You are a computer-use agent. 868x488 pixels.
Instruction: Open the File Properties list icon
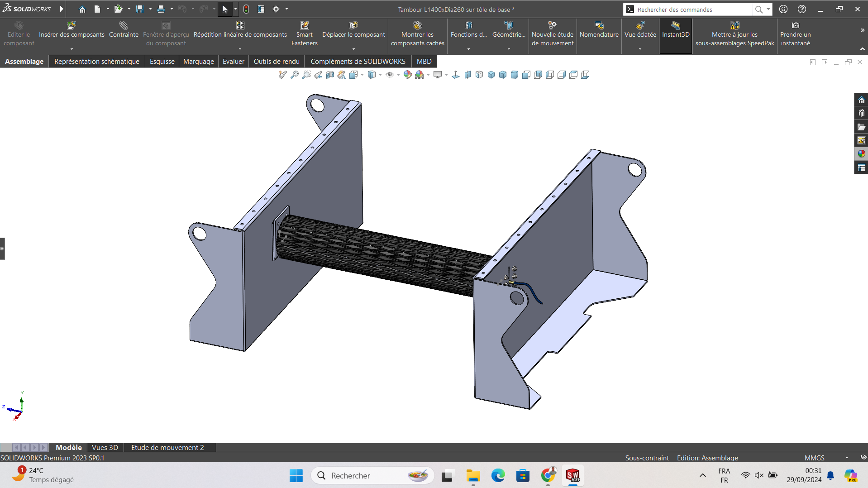click(x=261, y=9)
